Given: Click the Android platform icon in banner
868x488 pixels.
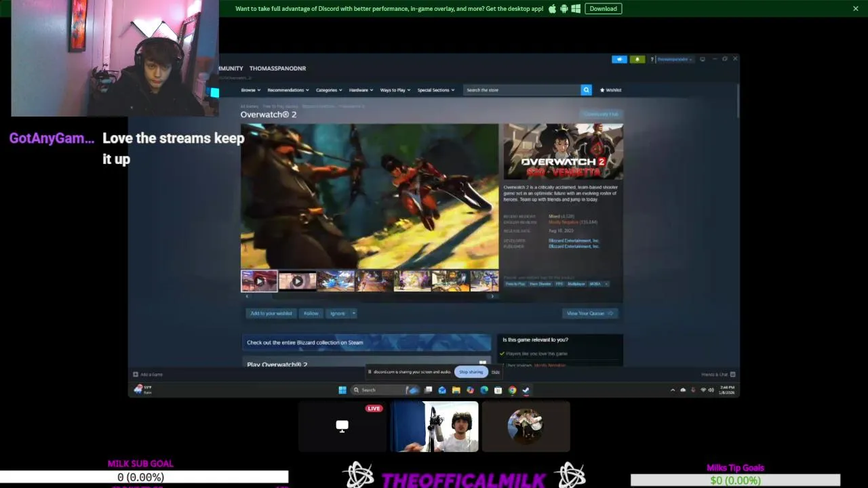Looking at the screenshot, I should [564, 9].
